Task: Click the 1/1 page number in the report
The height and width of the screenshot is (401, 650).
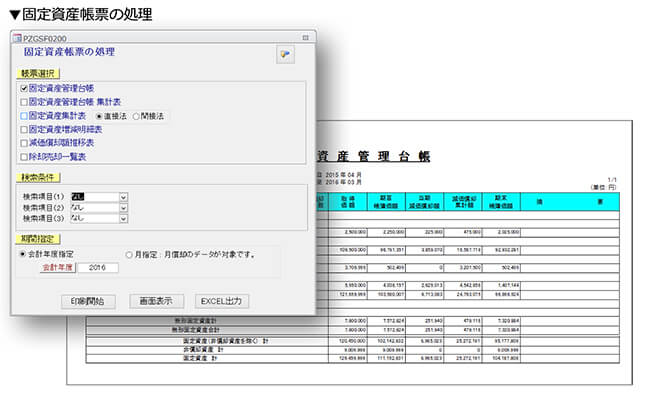Action: pyautogui.click(x=612, y=180)
